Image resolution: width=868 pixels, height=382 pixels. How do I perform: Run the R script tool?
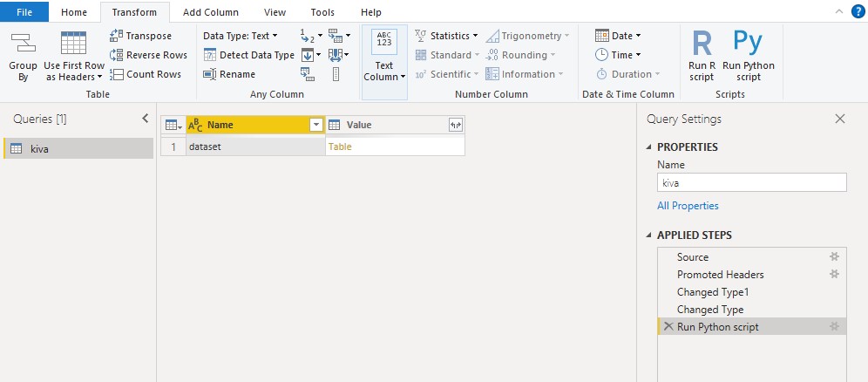[x=702, y=57]
